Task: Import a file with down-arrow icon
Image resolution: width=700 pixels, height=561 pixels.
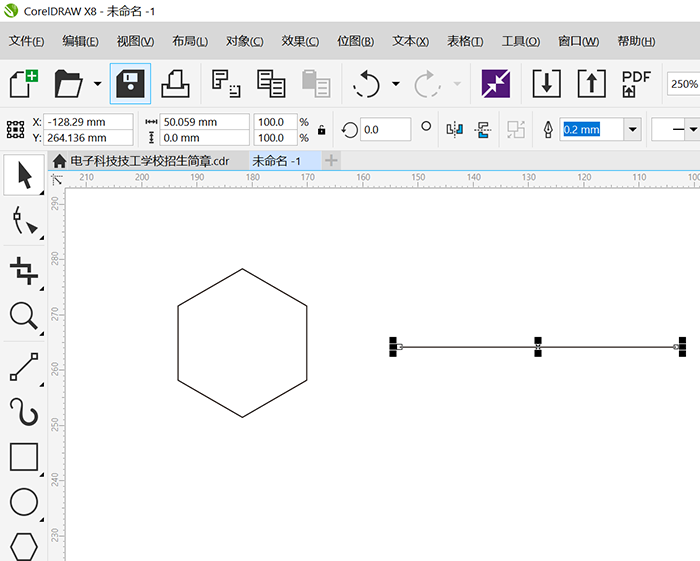Action: (546, 83)
